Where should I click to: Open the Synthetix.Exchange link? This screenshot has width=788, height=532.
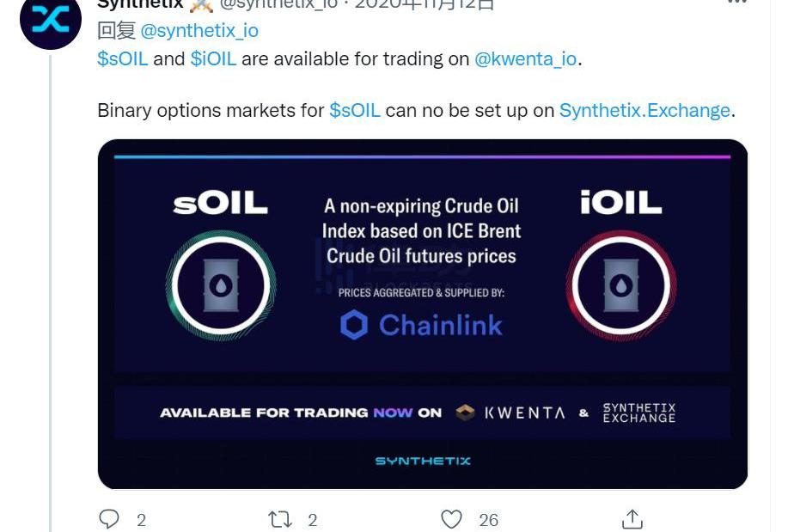click(644, 110)
